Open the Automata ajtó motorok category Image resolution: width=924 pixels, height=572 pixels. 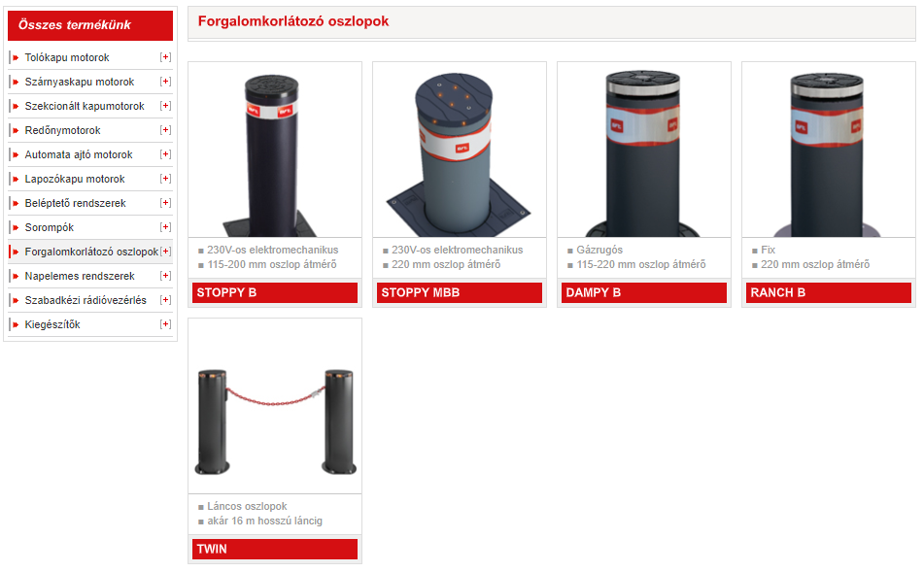point(79,154)
